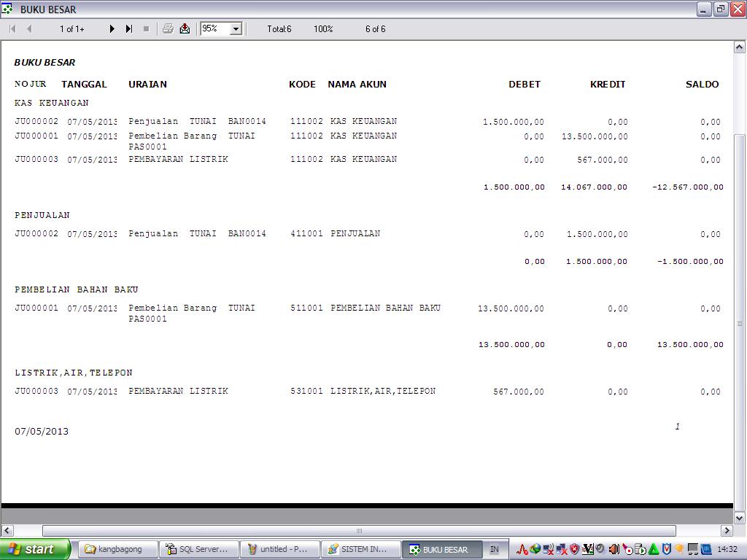Screen dimensions: 747x560
Task: Go to first report page
Action: (12, 29)
